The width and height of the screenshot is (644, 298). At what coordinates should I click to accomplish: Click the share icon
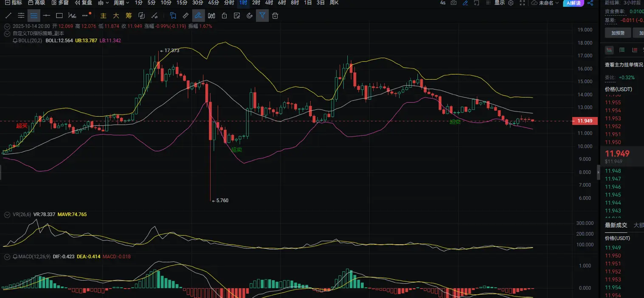[x=590, y=3]
